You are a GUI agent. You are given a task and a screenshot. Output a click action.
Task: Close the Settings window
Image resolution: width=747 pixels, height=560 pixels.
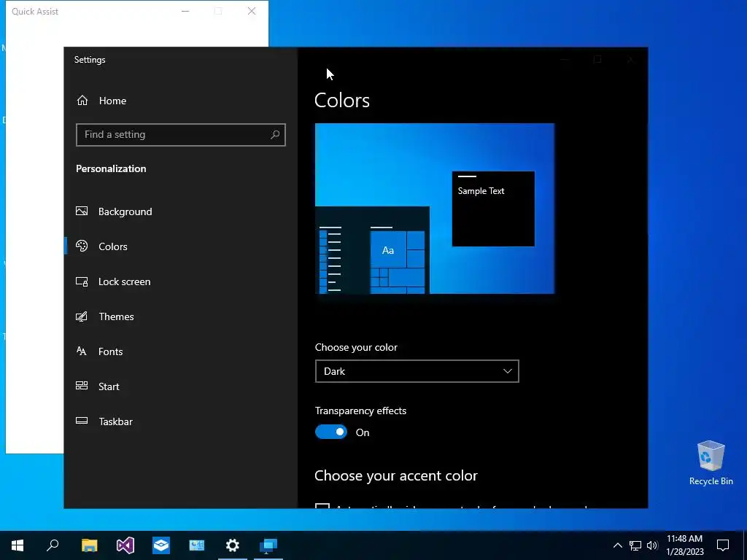[x=631, y=60]
